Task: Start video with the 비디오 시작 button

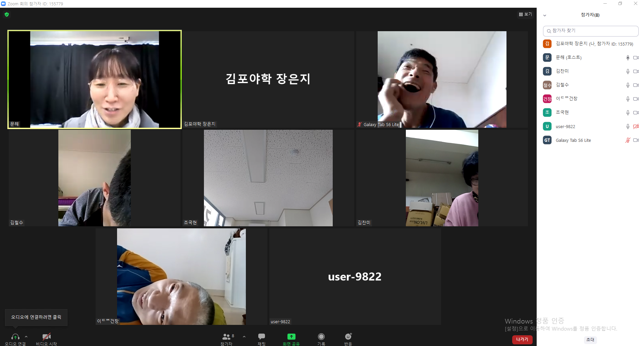Action: [x=46, y=339]
